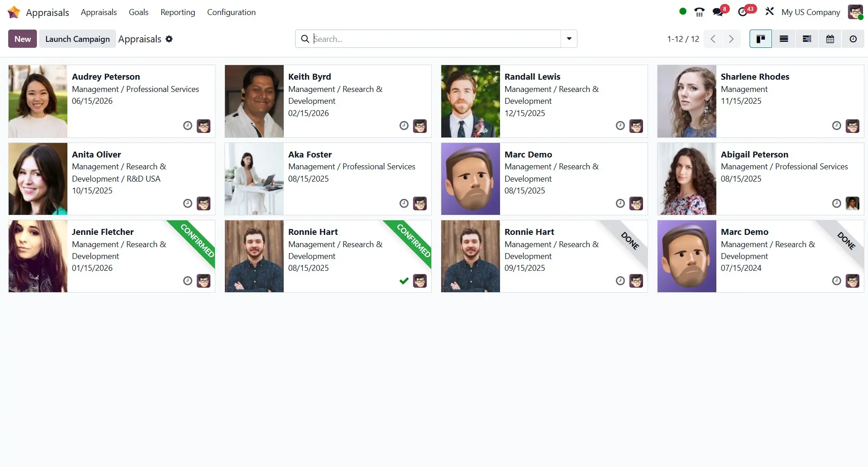Click the manager avatar on Abigail Peterson's card

(853, 203)
